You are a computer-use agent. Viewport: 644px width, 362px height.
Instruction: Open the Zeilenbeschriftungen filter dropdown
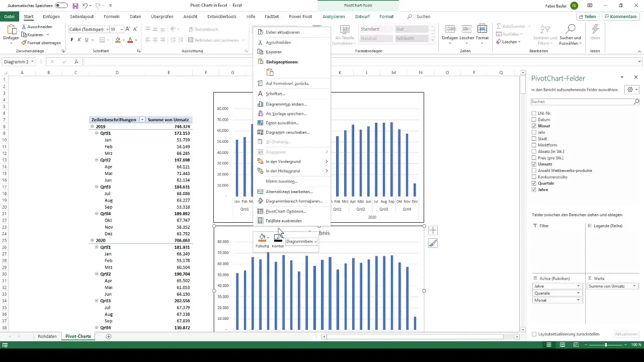click(x=142, y=120)
